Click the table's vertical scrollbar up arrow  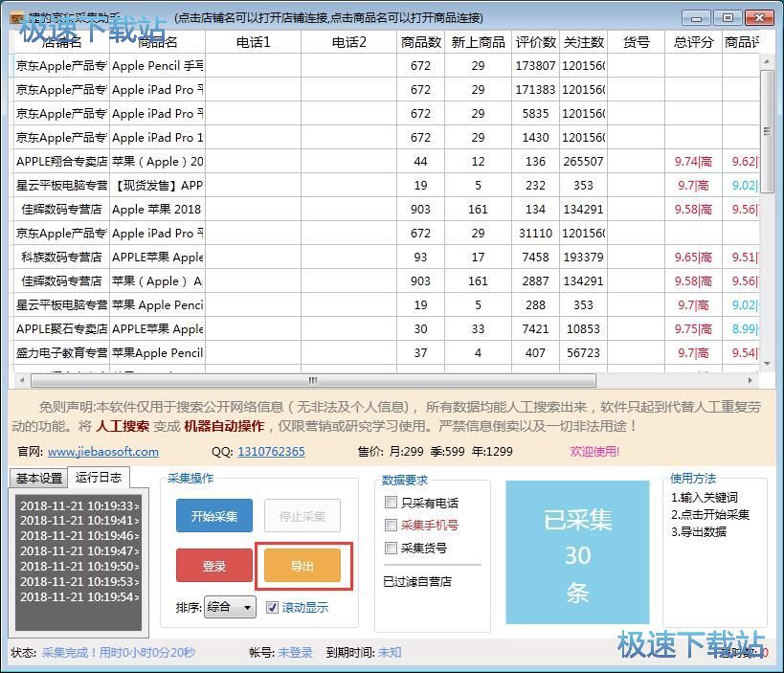click(767, 61)
